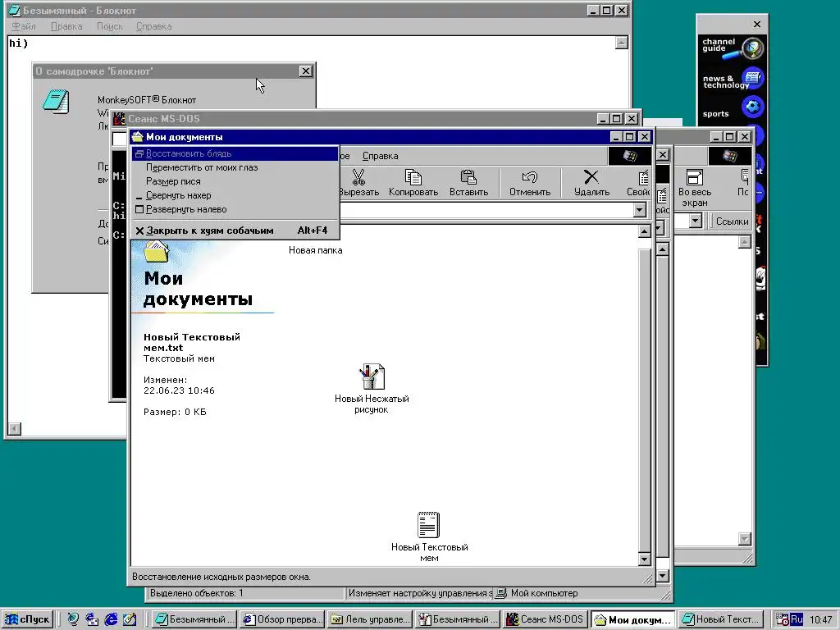
Task: Click the 'MonkeySOFT® Блокнот' text in About dialog
Action: tap(147, 100)
